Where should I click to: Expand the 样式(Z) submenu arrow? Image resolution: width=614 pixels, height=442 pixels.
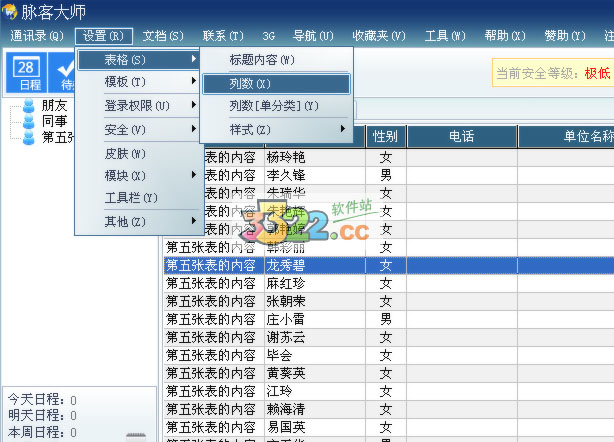[343, 128]
